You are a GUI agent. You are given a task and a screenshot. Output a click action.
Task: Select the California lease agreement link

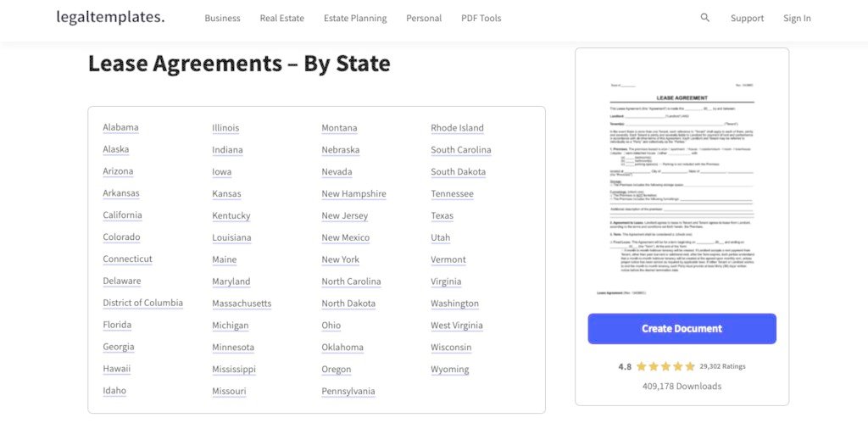tap(122, 215)
